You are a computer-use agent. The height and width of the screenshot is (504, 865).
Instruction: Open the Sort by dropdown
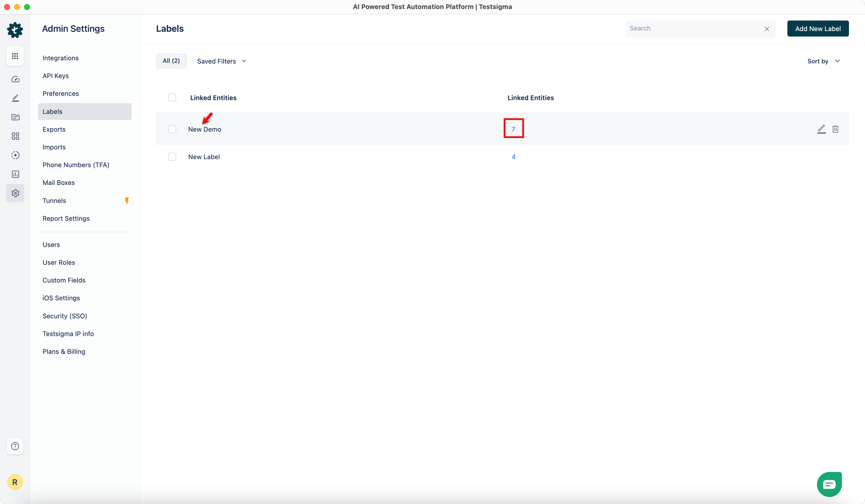(823, 61)
